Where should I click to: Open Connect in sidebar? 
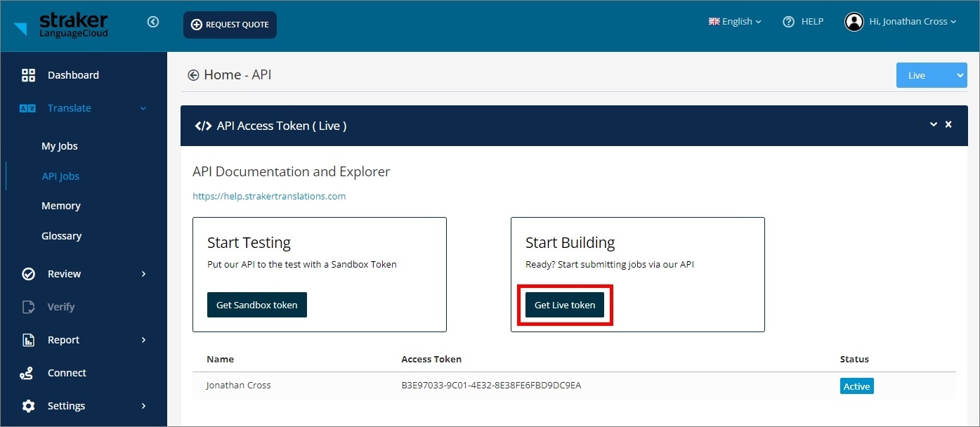coord(67,373)
